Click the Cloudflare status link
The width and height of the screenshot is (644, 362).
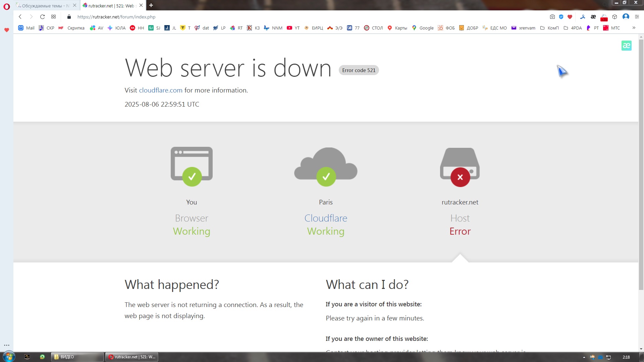(326, 218)
